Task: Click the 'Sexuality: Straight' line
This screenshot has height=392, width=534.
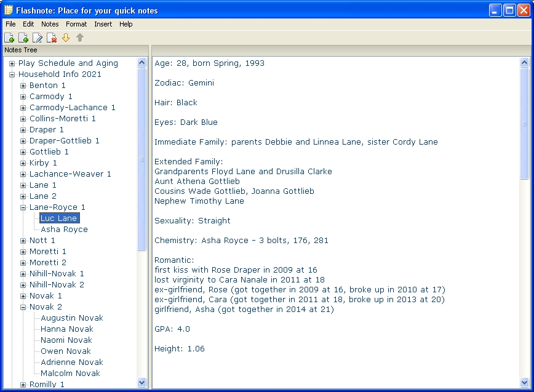Action: [193, 221]
